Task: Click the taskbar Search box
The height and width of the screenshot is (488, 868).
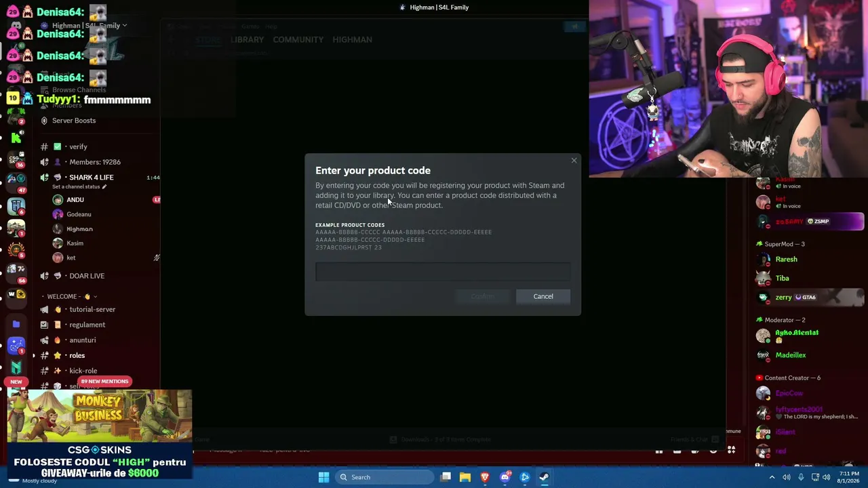Action: click(385, 477)
